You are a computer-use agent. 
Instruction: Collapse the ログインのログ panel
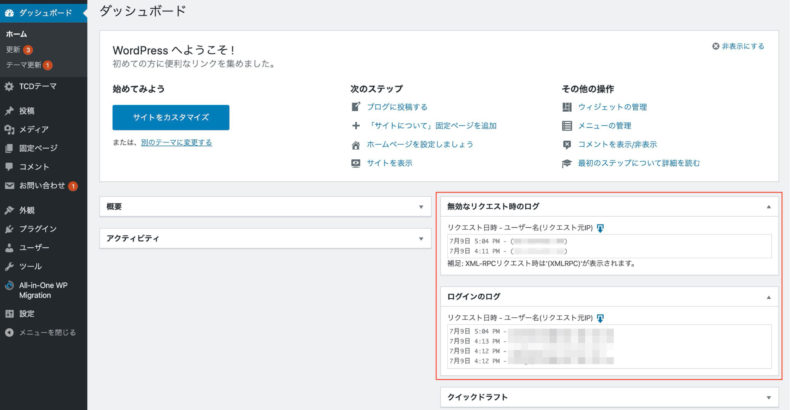pyautogui.click(x=769, y=297)
